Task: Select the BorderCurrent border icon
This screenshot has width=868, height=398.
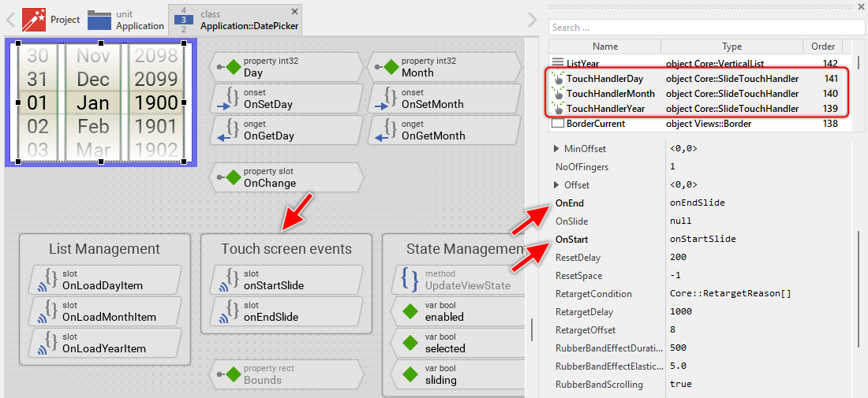Action: click(x=558, y=124)
